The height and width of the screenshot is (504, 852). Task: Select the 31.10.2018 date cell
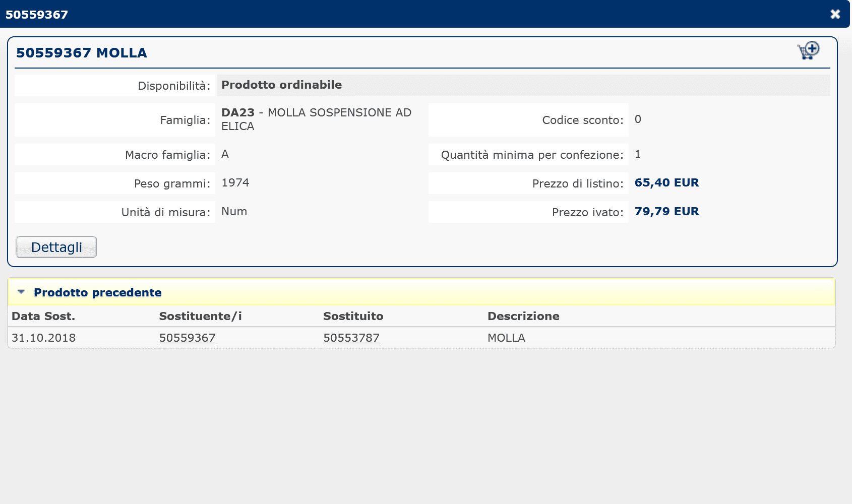coord(43,338)
